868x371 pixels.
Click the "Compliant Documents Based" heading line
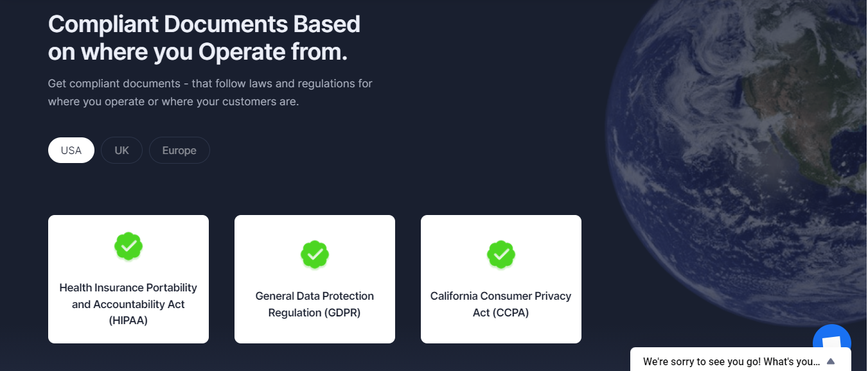(204, 24)
